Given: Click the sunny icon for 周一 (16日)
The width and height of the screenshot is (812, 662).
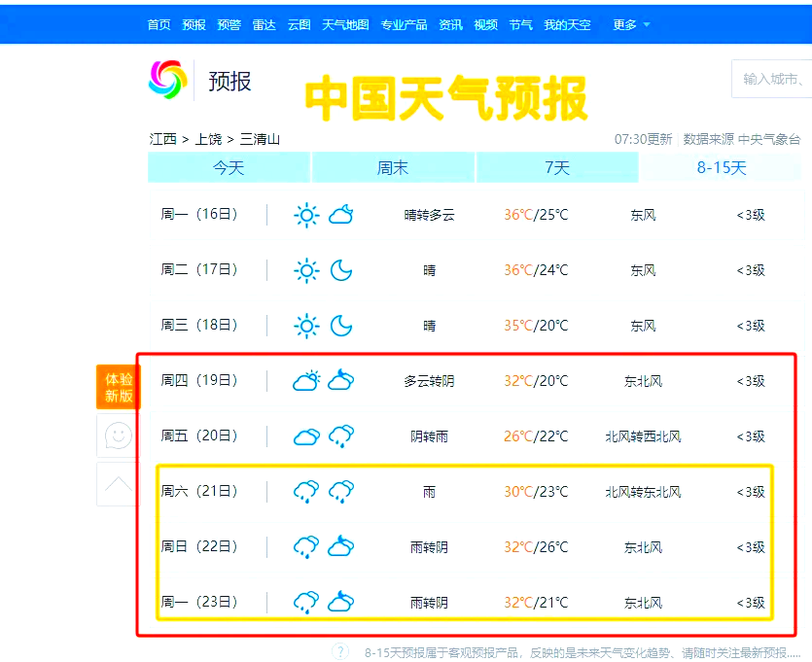Looking at the screenshot, I should [306, 215].
